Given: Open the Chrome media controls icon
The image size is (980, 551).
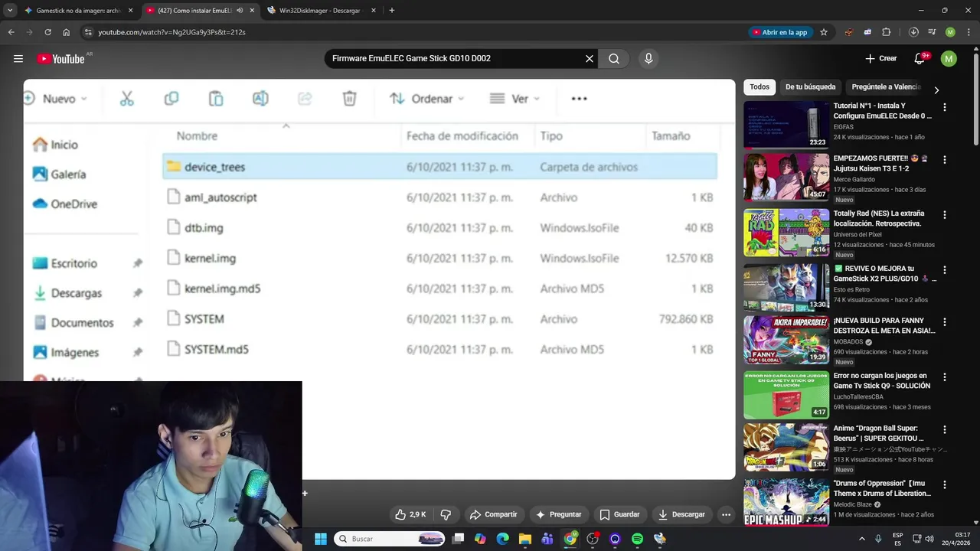Looking at the screenshot, I should [x=932, y=32].
